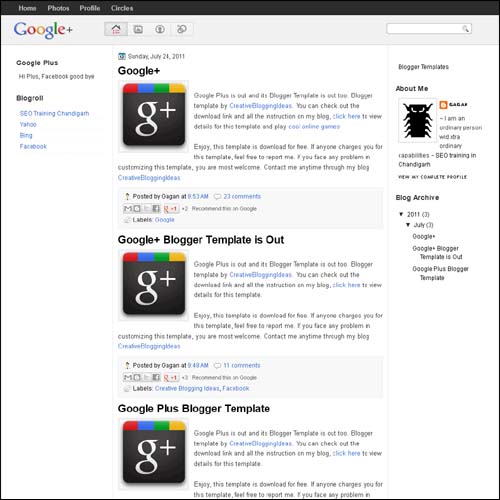Click CreativeBloggingIdeas link ending first post

(x=149, y=178)
